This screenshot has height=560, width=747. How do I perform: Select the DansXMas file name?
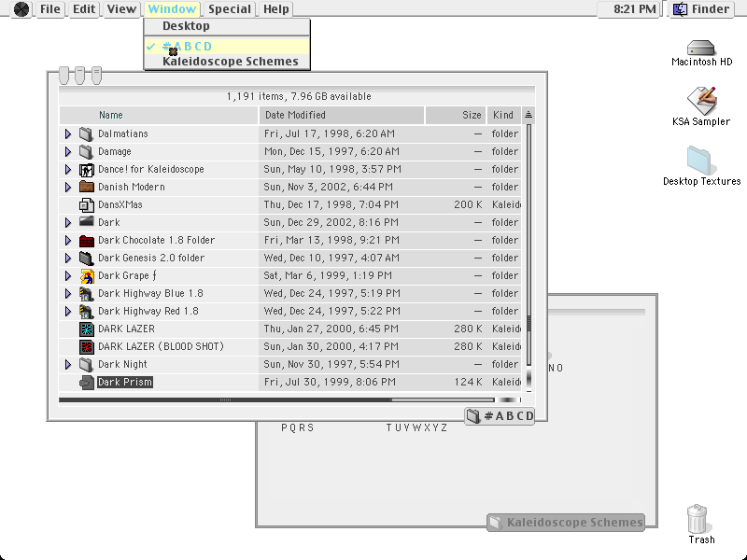coord(120,204)
